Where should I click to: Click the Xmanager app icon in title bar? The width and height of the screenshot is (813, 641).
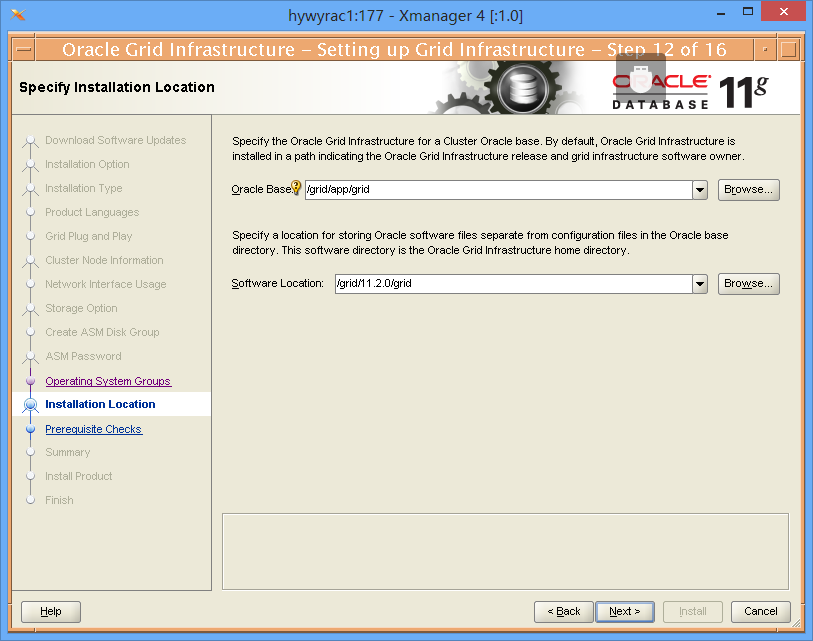18,15
